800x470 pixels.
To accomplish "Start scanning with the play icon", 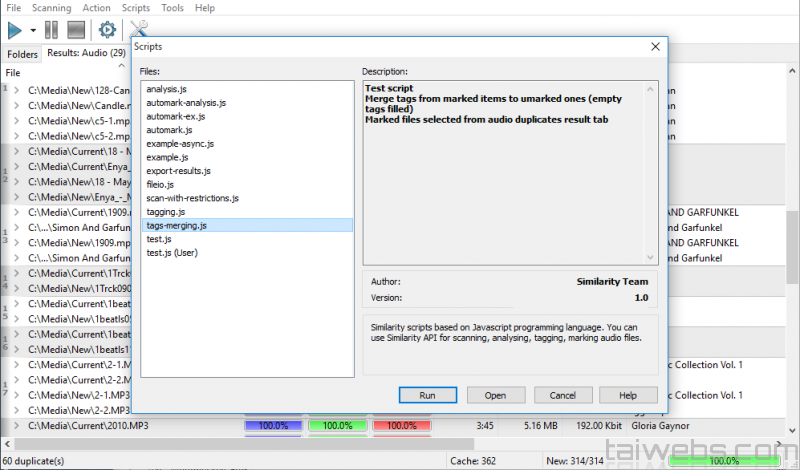I will tap(15, 29).
